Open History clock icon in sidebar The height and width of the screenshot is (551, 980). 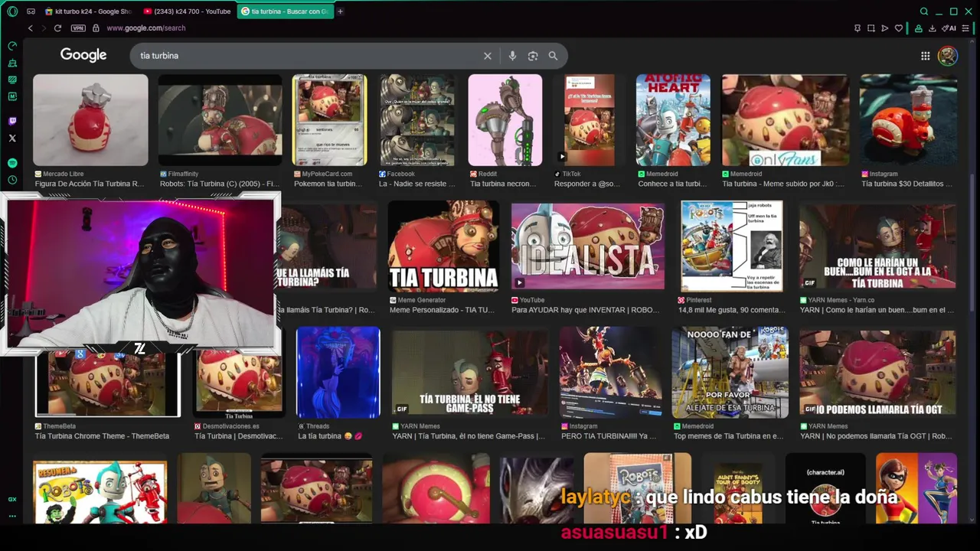click(x=12, y=180)
